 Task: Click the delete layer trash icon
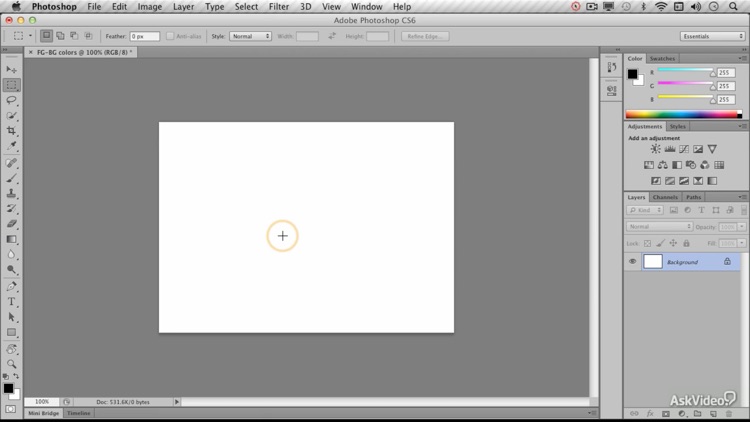(x=729, y=414)
